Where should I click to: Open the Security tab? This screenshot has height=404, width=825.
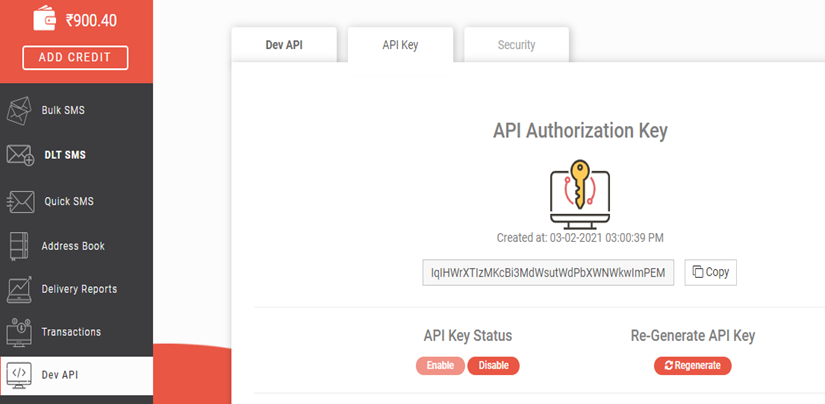516,45
